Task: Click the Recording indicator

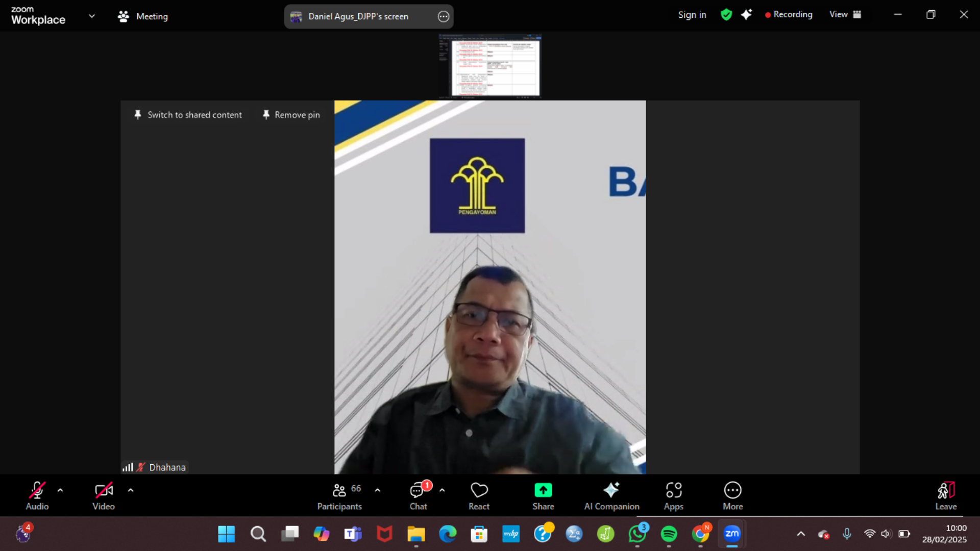Action: pyautogui.click(x=789, y=15)
